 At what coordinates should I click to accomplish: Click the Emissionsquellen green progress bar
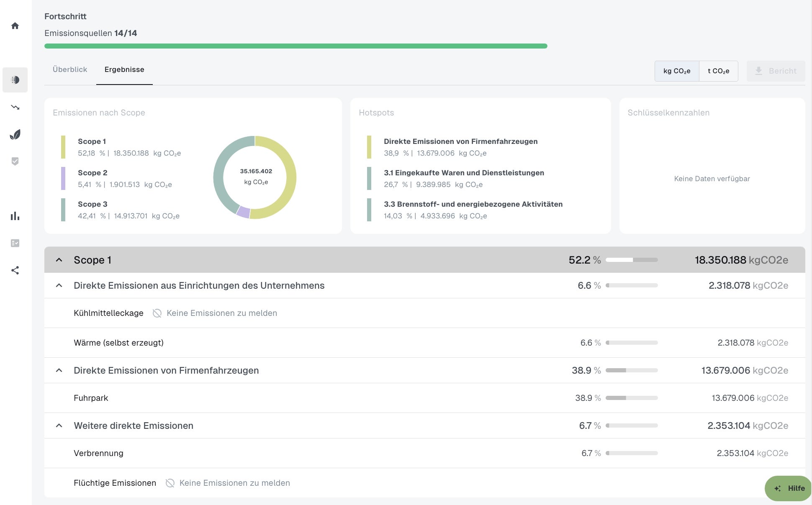pyautogui.click(x=296, y=46)
